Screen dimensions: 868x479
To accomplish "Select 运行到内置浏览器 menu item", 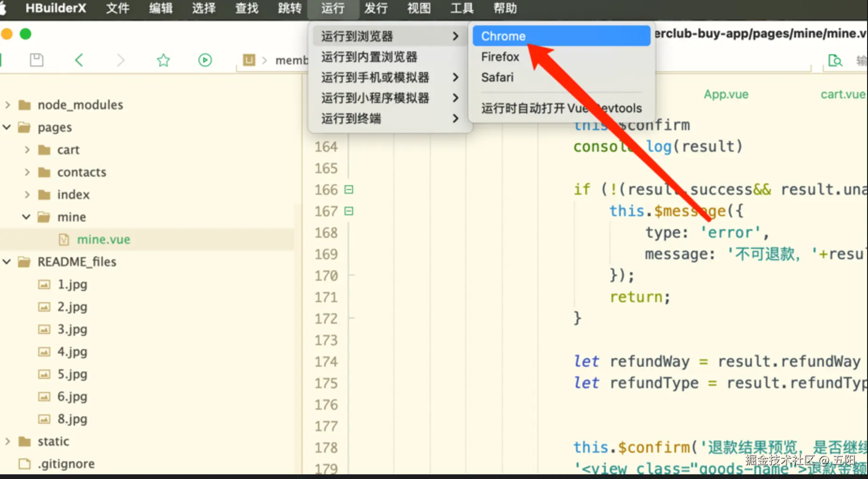I will click(390, 57).
